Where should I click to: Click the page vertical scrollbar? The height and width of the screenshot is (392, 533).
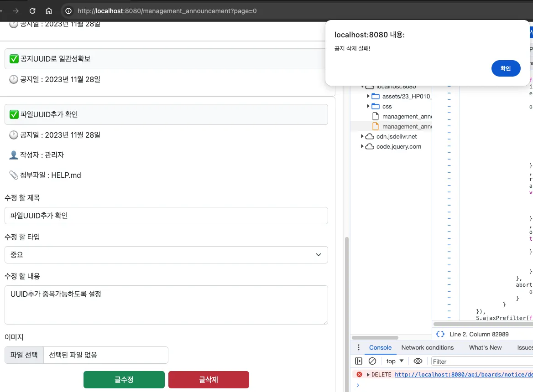[347, 314]
